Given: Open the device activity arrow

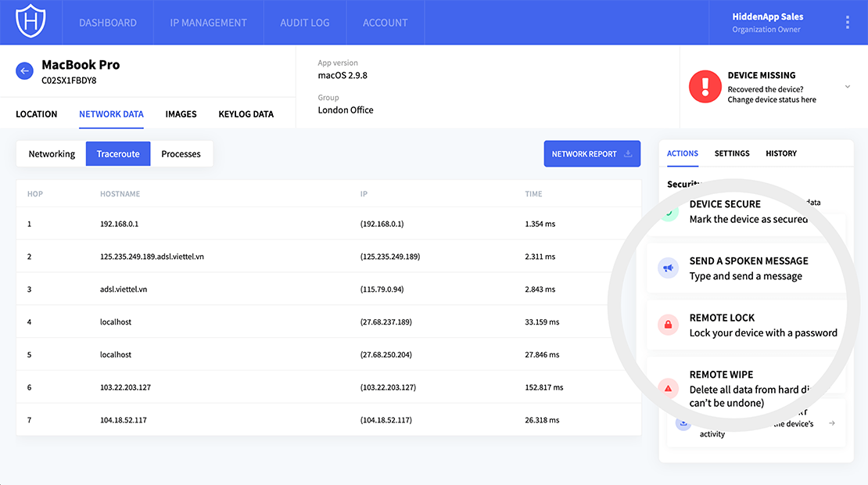Looking at the screenshot, I should (831, 423).
